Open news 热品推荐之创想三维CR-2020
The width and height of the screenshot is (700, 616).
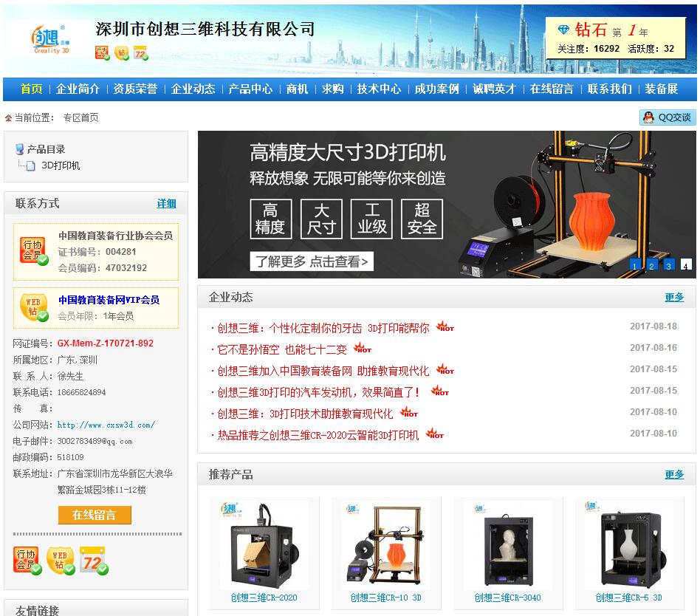pos(318,436)
